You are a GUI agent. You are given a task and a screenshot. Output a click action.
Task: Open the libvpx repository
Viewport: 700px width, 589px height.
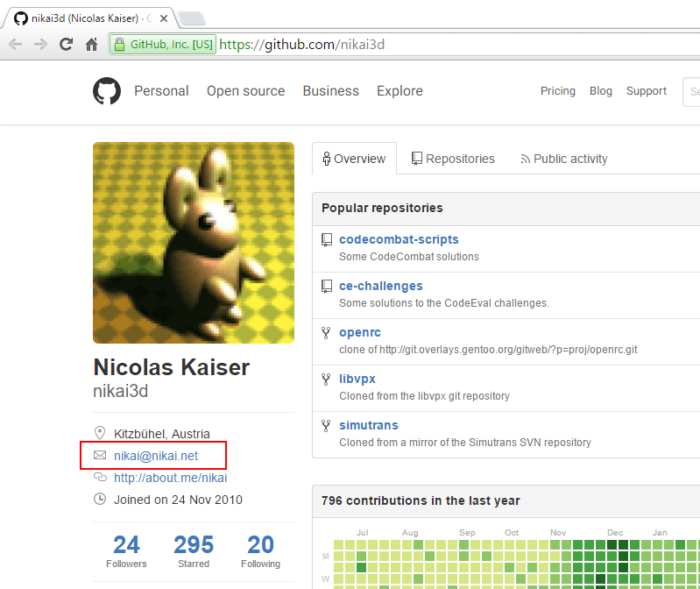(x=357, y=379)
